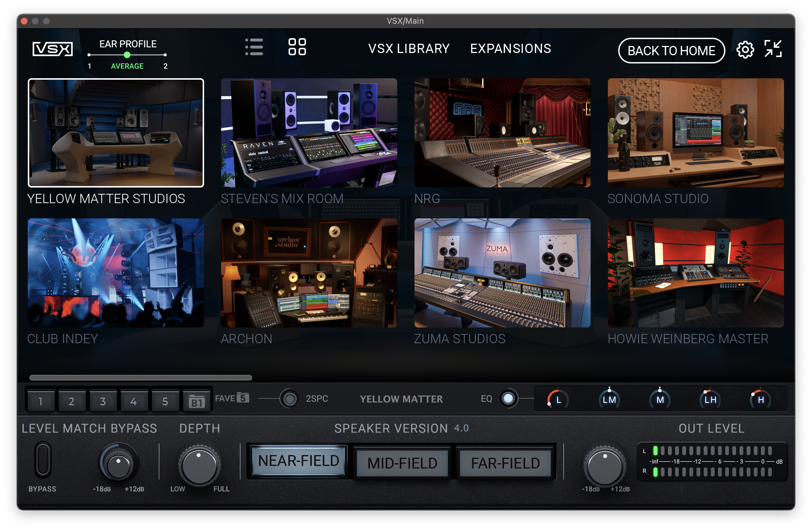Viewport: 812px width, 530px height.
Task: Toggle the 2SPC switch
Action: 289,399
